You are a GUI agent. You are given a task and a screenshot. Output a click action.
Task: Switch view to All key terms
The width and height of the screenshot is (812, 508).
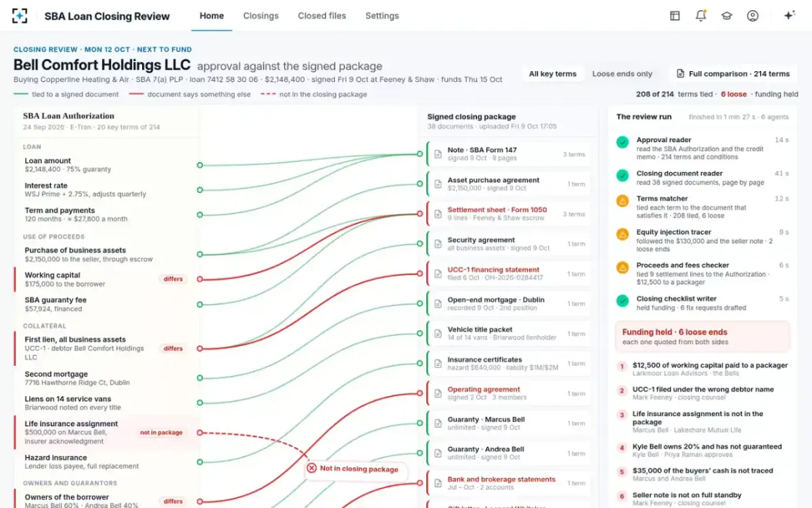(x=553, y=74)
